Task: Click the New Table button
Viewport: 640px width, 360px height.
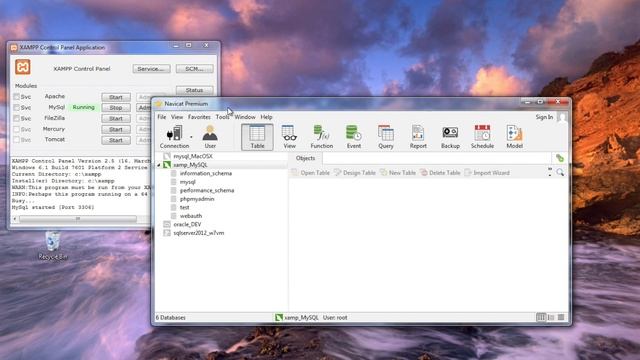Action: coord(398,173)
